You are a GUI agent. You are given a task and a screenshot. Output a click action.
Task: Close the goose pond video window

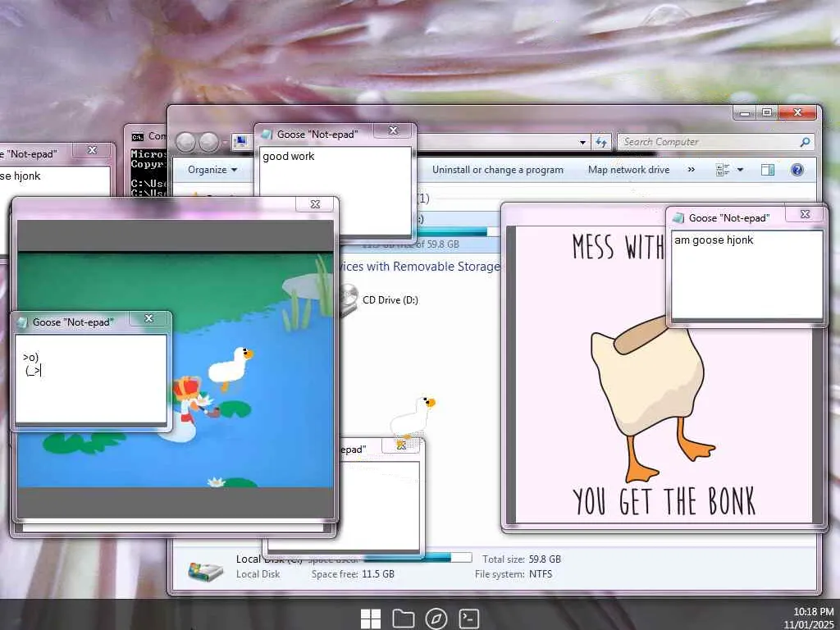[x=315, y=204]
